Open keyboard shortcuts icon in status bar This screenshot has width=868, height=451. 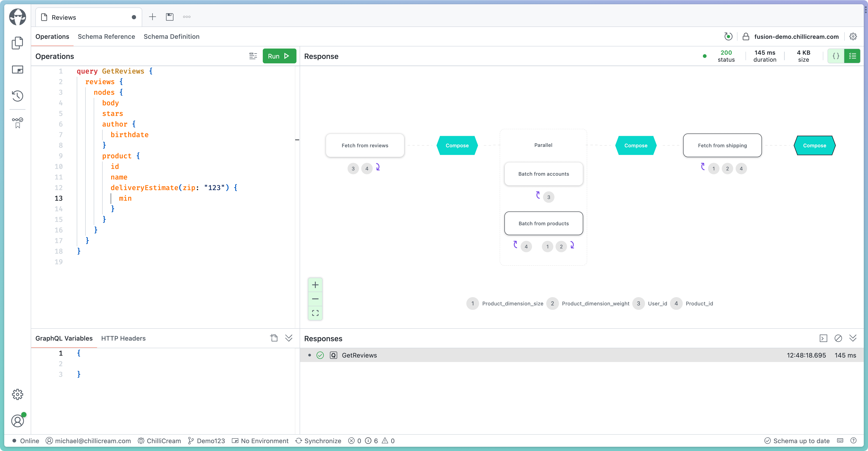tap(840, 441)
